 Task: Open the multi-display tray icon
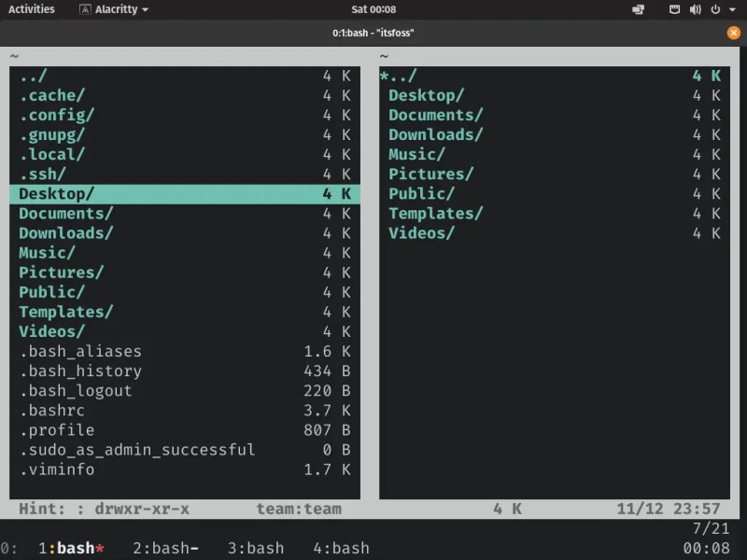[639, 9]
